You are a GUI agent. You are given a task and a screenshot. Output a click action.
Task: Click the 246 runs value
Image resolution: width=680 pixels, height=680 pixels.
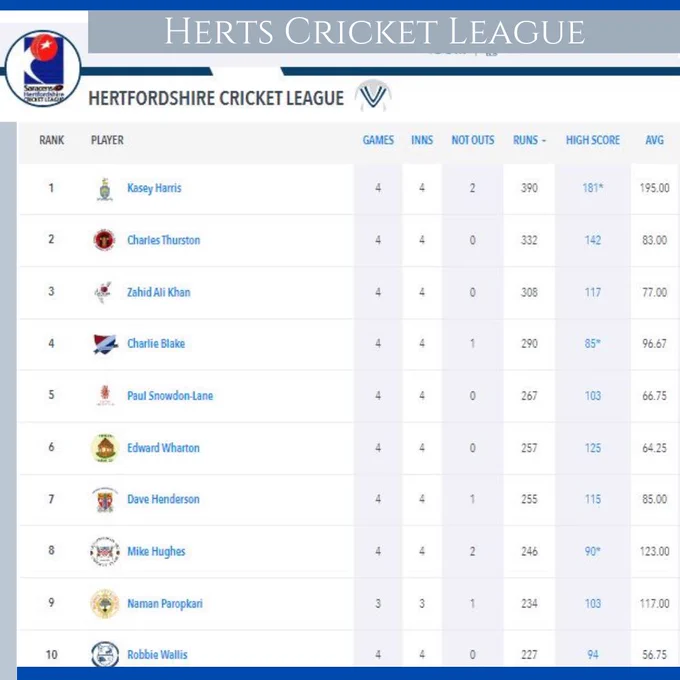[x=529, y=551]
